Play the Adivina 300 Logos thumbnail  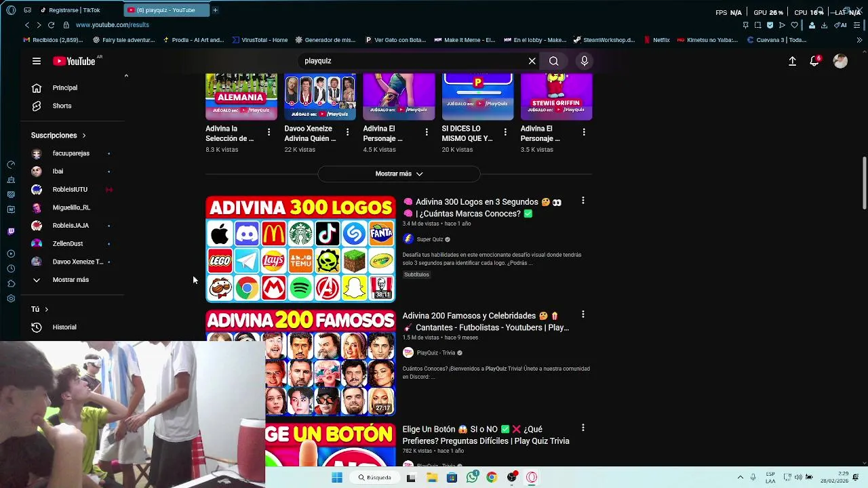point(300,249)
